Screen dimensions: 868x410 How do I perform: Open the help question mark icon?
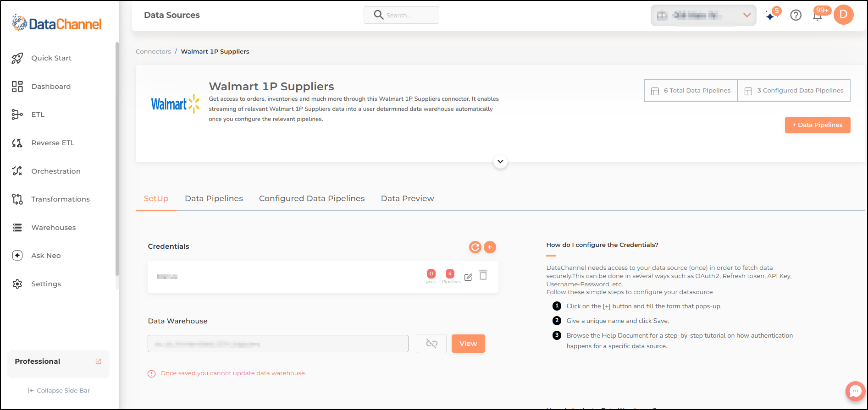pos(796,16)
